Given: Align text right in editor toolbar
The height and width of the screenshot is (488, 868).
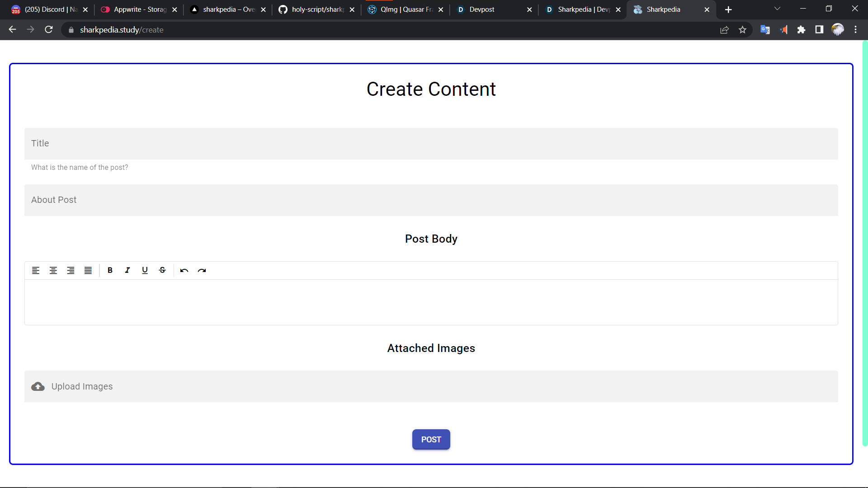Looking at the screenshot, I should [x=71, y=270].
